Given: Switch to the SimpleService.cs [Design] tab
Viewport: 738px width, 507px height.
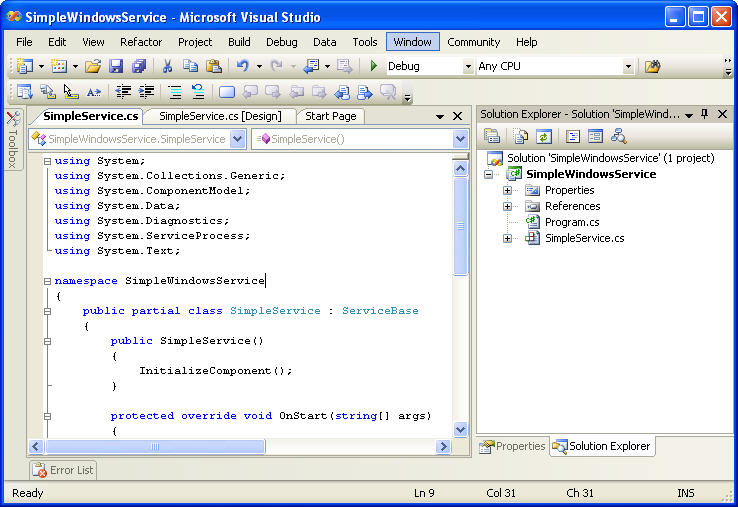Looking at the screenshot, I should click(220, 116).
